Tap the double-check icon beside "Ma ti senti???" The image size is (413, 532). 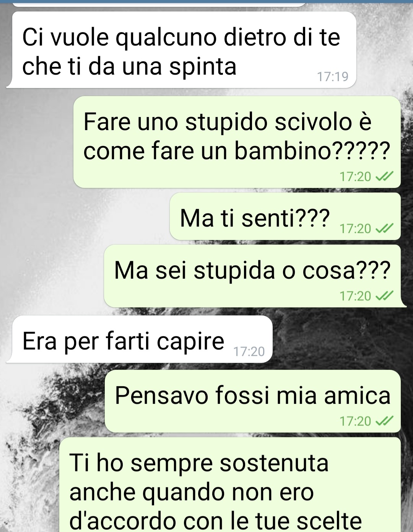384,228
